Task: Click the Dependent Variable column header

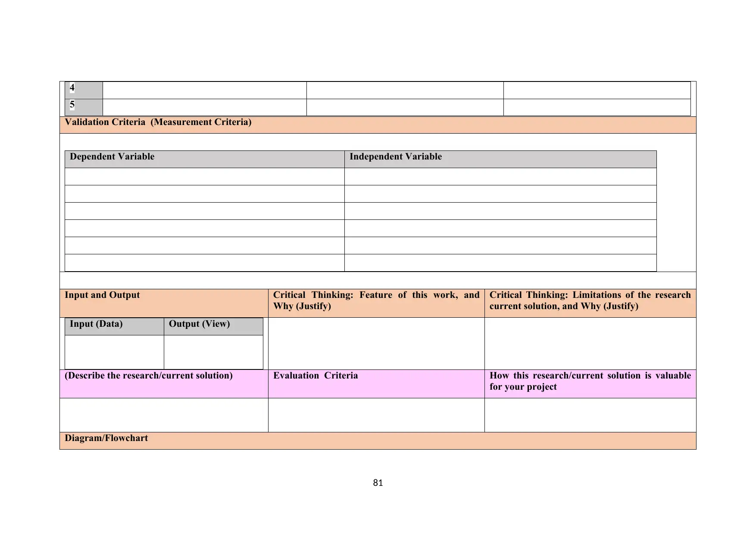Action: coord(204,159)
